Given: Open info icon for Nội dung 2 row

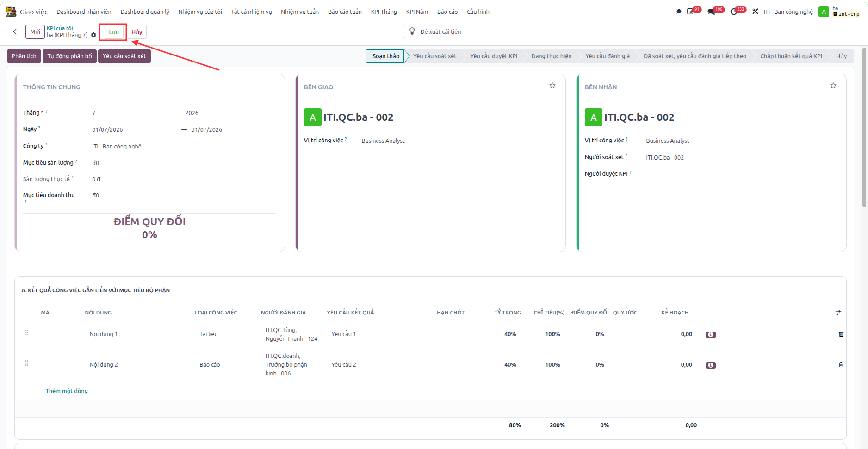Looking at the screenshot, I should (x=711, y=365).
